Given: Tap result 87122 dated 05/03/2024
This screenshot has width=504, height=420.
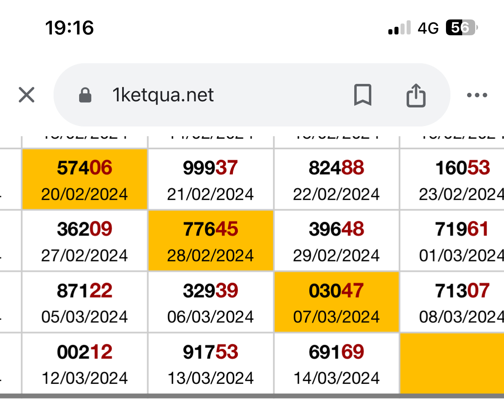Looking at the screenshot, I should click(84, 302).
